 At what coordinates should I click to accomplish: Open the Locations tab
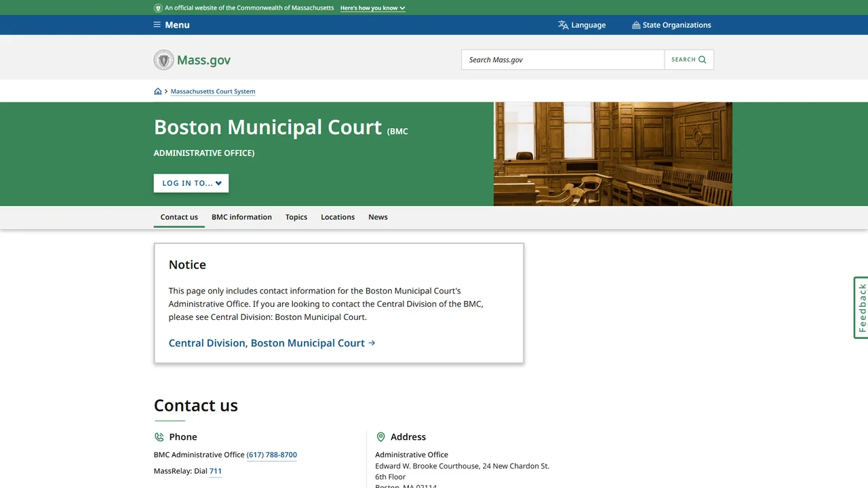pos(338,217)
